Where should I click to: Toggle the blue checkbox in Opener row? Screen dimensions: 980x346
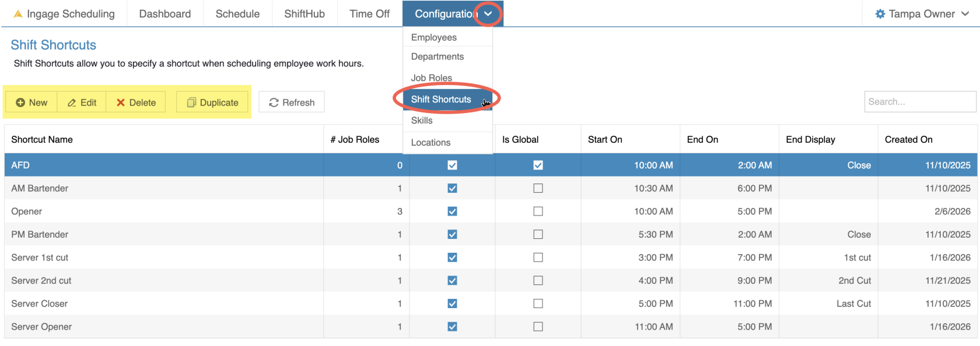[452, 211]
